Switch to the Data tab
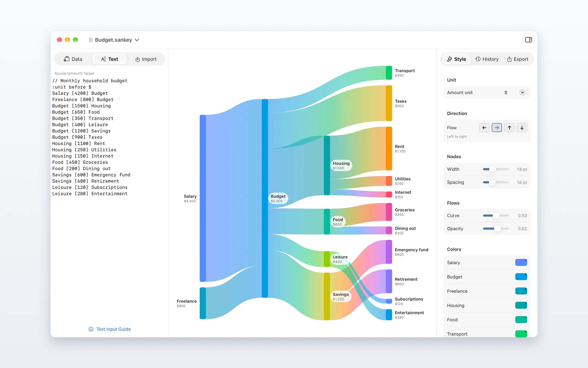 click(x=73, y=59)
